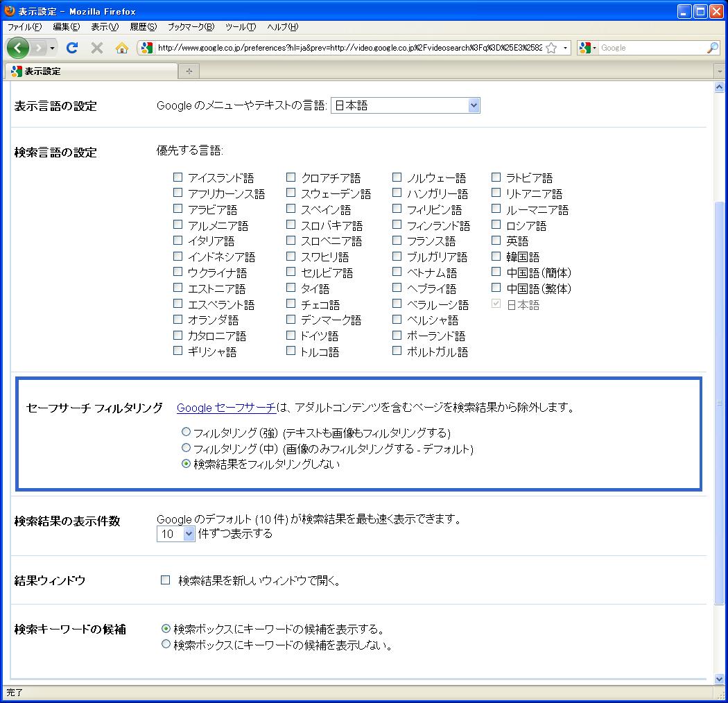Screen dimensions: 728x703
Task: Go to the Home page icon
Action: [x=121, y=47]
